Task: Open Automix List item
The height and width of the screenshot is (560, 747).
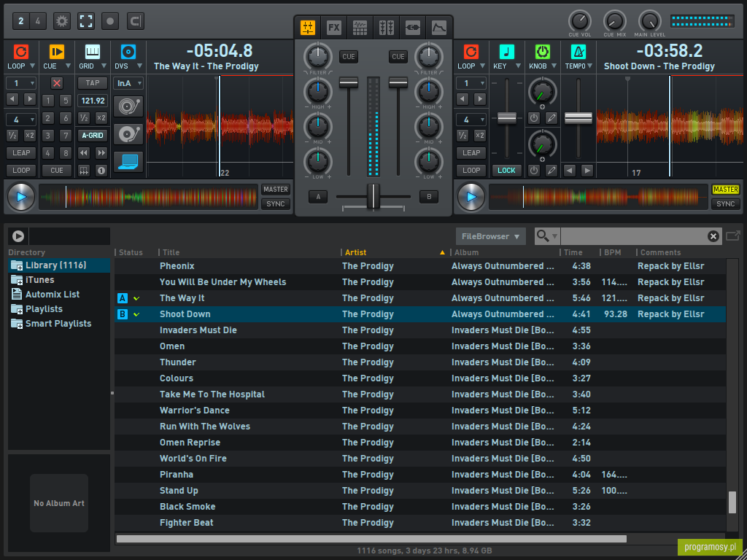Action: [x=59, y=295]
